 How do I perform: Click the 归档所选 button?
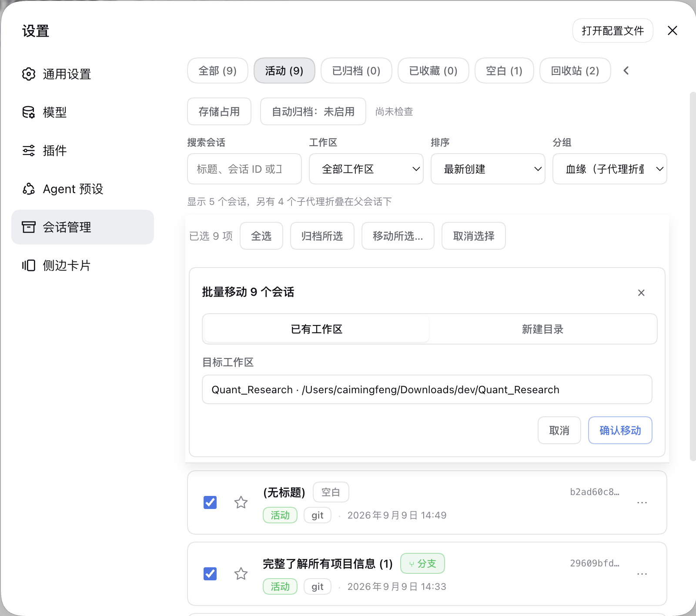pyautogui.click(x=322, y=236)
